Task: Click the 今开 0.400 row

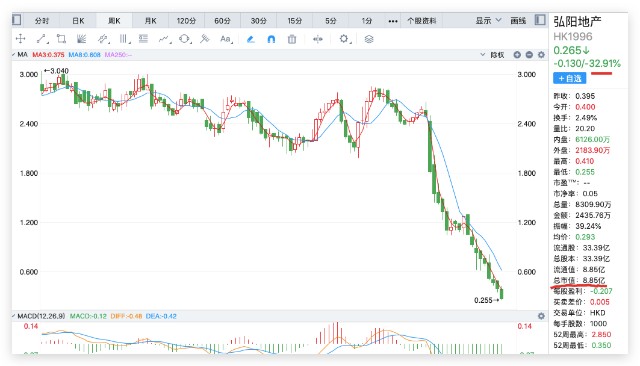Action: [574, 107]
